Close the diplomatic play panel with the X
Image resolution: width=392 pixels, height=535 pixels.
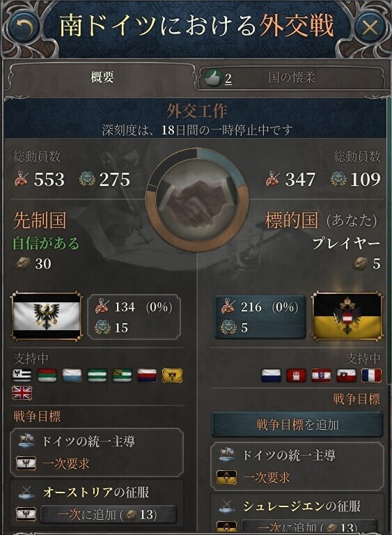(370, 27)
